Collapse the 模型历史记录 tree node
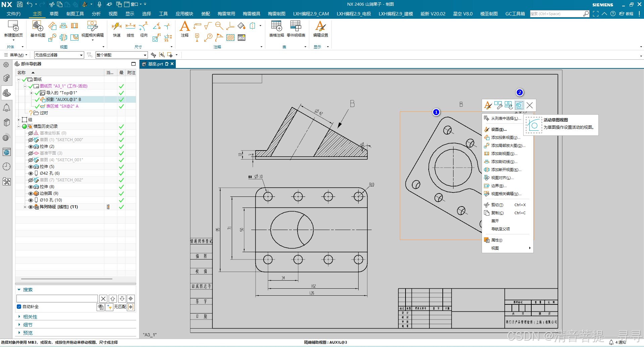 [x=19, y=126]
